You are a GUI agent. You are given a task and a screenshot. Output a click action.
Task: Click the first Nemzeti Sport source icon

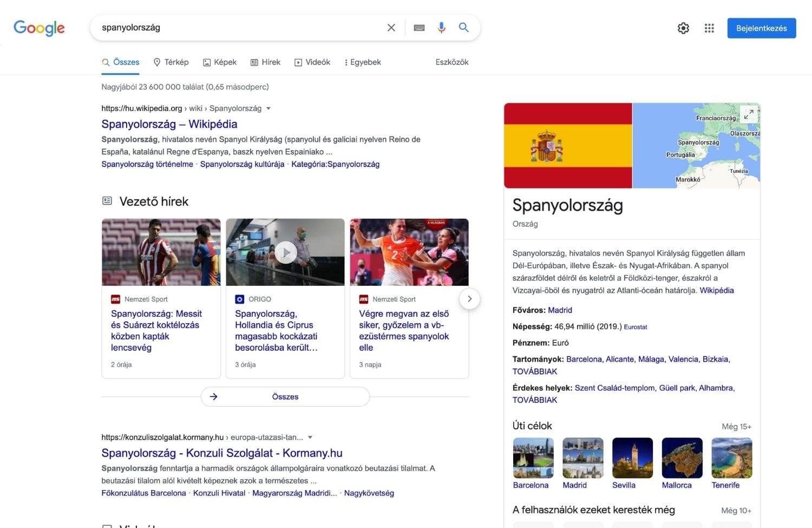115,299
